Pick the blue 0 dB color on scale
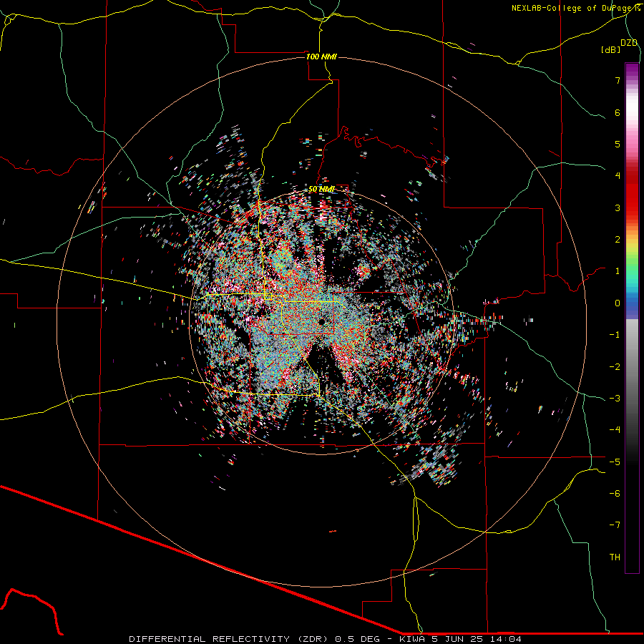 tap(632, 303)
